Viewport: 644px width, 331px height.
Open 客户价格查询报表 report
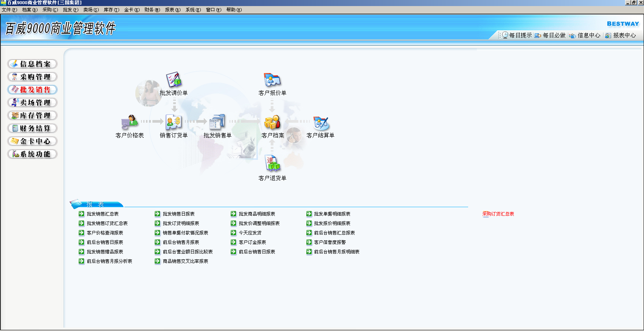point(105,233)
